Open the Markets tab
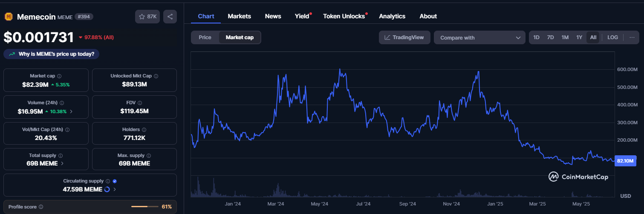Viewport: 644px width, 214px height. pos(239,16)
